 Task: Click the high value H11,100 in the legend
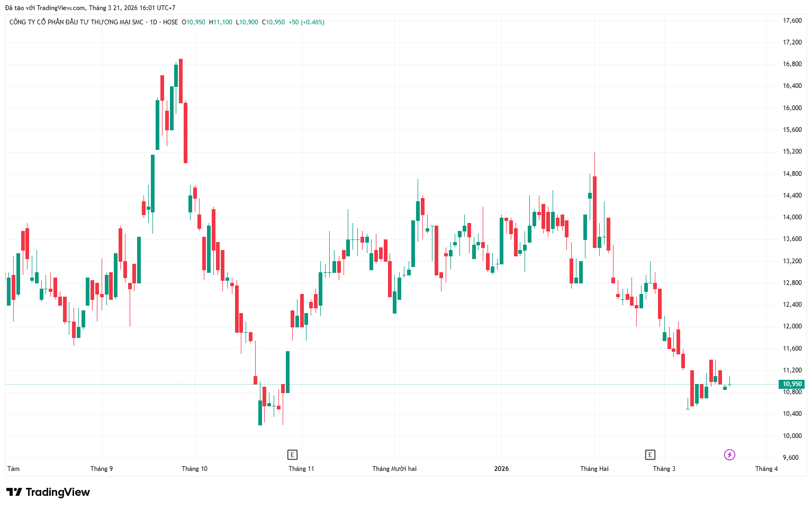221,22
